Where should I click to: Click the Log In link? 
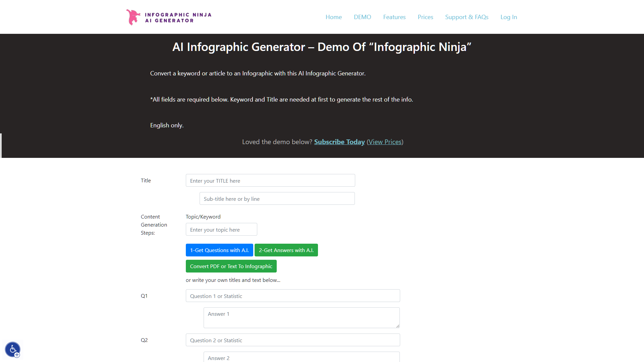(x=508, y=17)
